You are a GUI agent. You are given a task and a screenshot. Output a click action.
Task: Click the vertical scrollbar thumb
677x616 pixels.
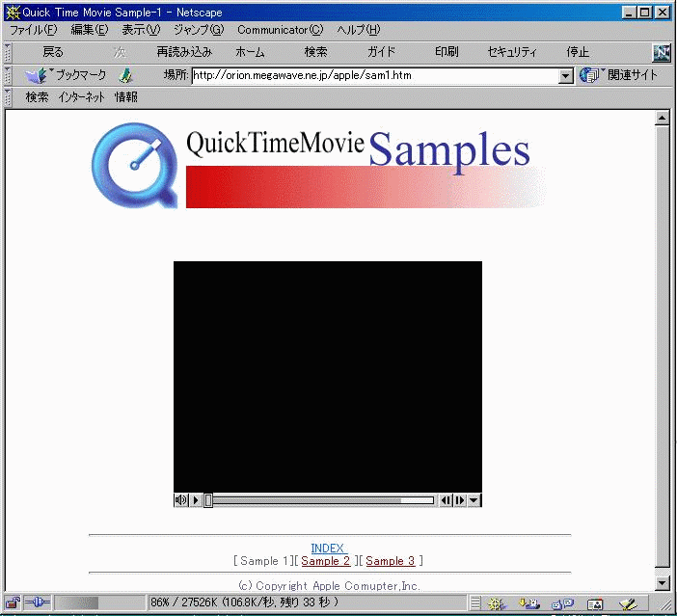pos(662,346)
